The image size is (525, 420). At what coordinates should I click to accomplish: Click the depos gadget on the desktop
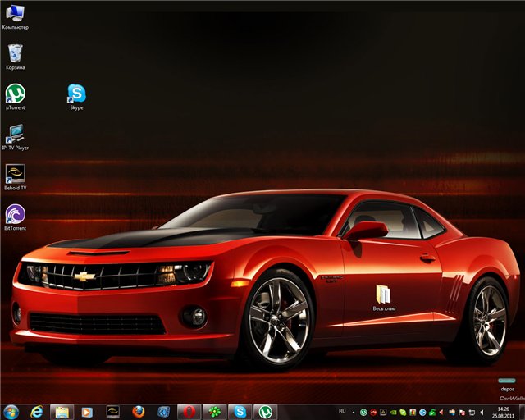(x=507, y=385)
